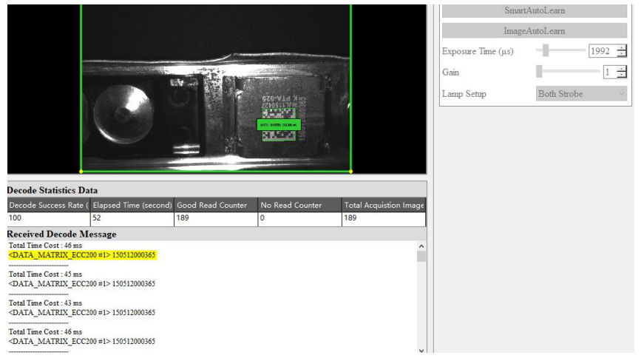Click the decode message scrollbar down arrow
The image size is (644, 361).
pyautogui.click(x=421, y=349)
